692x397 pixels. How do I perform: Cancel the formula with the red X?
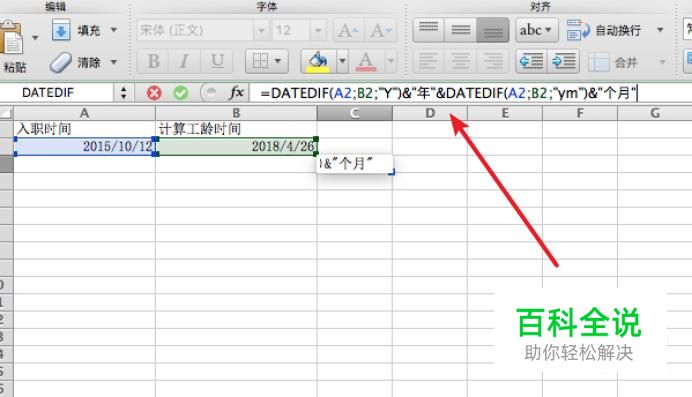click(x=154, y=93)
